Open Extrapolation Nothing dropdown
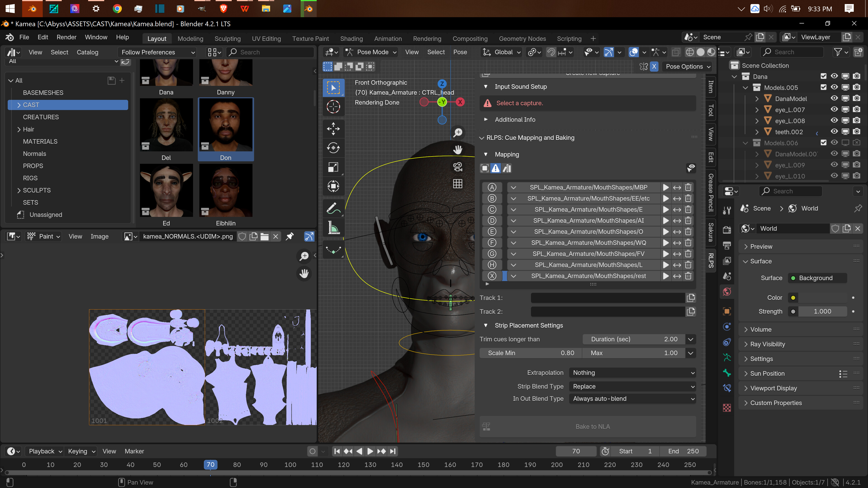Image resolution: width=868 pixels, height=488 pixels. (633, 373)
